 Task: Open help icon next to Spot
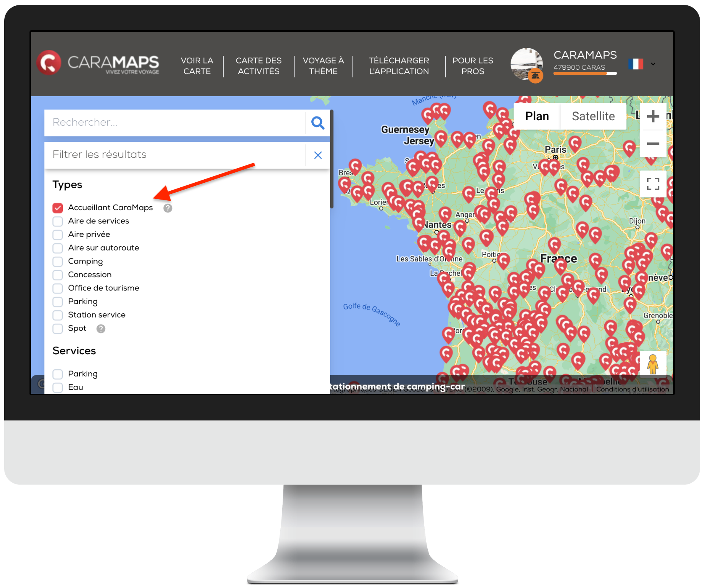101,329
